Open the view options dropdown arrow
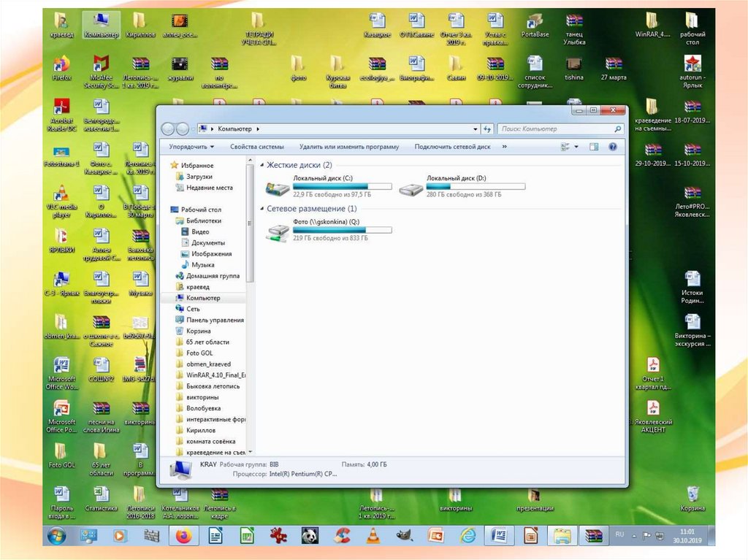The height and width of the screenshot is (560, 748). tap(576, 147)
